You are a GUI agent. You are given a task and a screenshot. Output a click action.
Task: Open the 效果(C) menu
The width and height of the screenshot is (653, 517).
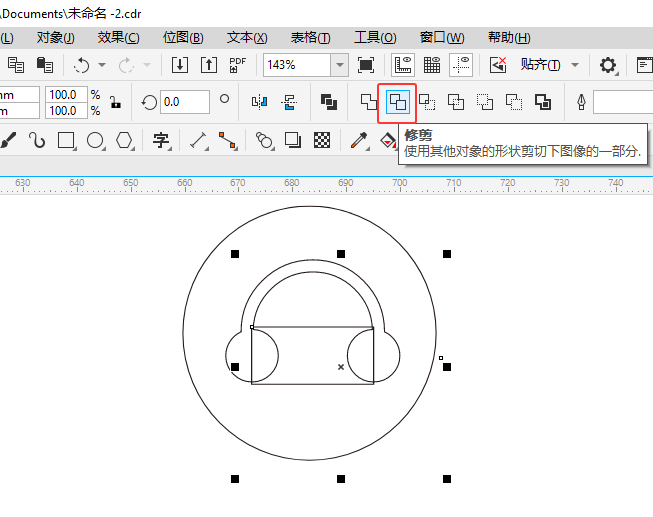[x=118, y=37]
